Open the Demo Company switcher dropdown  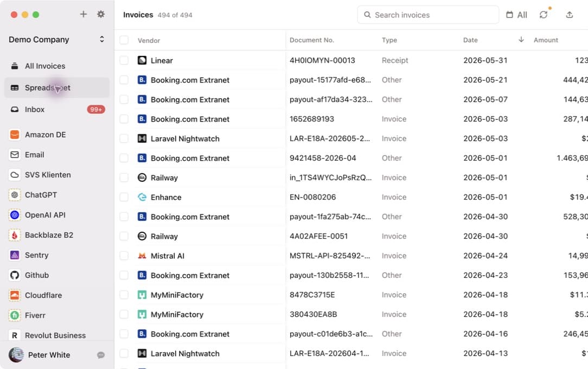[56, 40]
